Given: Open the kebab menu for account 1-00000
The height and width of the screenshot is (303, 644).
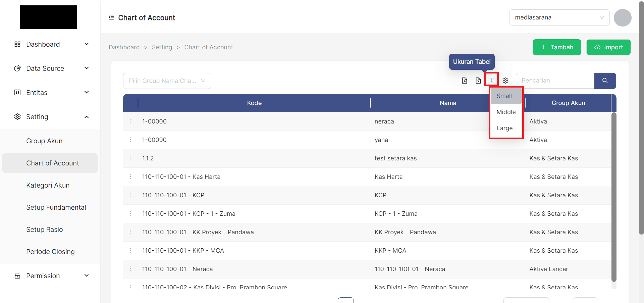Looking at the screenshot, I should tap(130, 121).
